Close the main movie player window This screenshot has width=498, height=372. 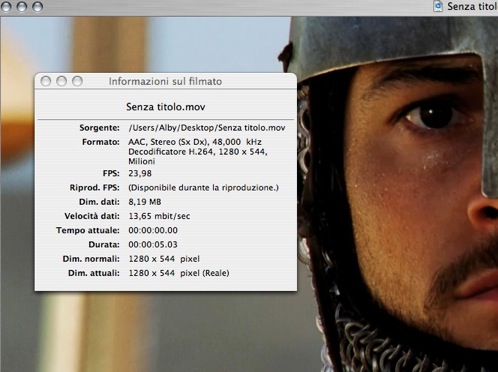(6, 6)
